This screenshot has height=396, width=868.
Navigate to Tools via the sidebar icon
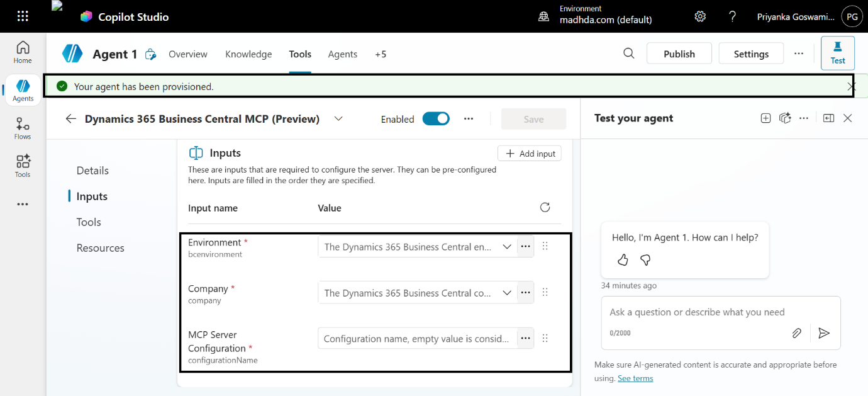(x=22, y=165)
